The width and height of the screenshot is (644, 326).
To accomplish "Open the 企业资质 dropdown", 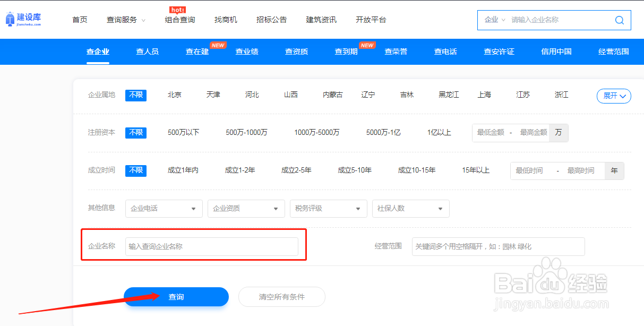I will coord(246,208).
